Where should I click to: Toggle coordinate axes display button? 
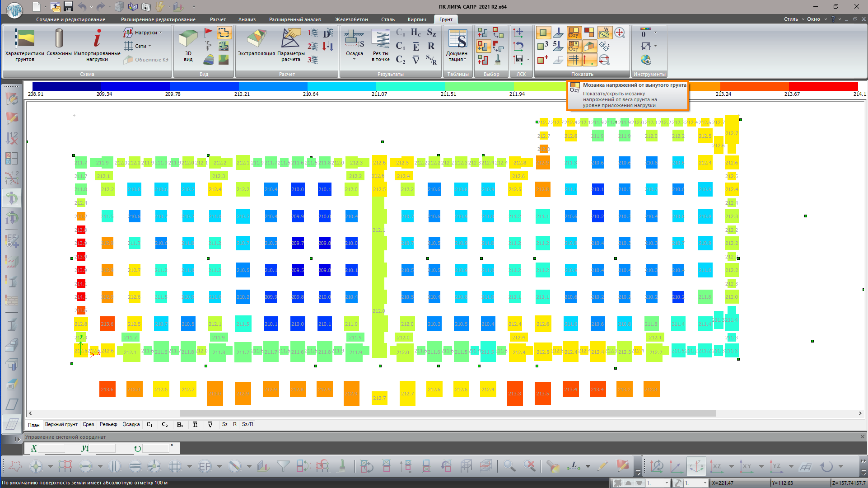589,60
